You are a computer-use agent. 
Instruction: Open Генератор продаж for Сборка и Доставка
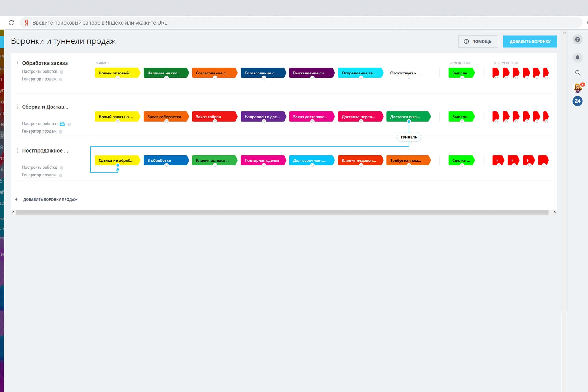39,131
